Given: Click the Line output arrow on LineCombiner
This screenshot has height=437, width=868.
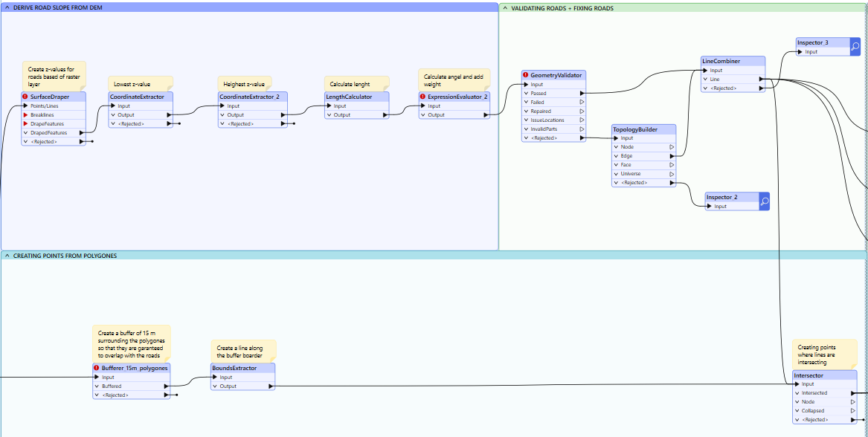Looking at the screenshot, I should click(761, 79).
